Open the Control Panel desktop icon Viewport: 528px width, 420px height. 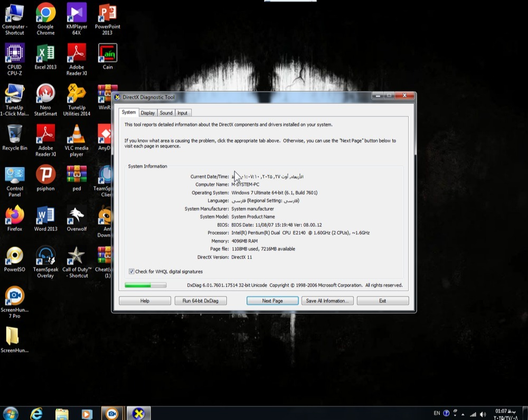coord(14,181)
